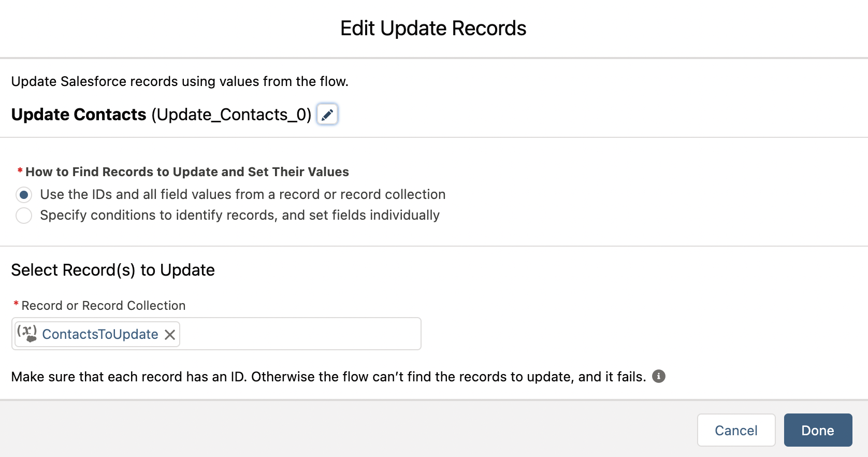This screenshot has width=868, height=457.
Task: Confirm changes with the Done button
Action: tap(817, 430)
